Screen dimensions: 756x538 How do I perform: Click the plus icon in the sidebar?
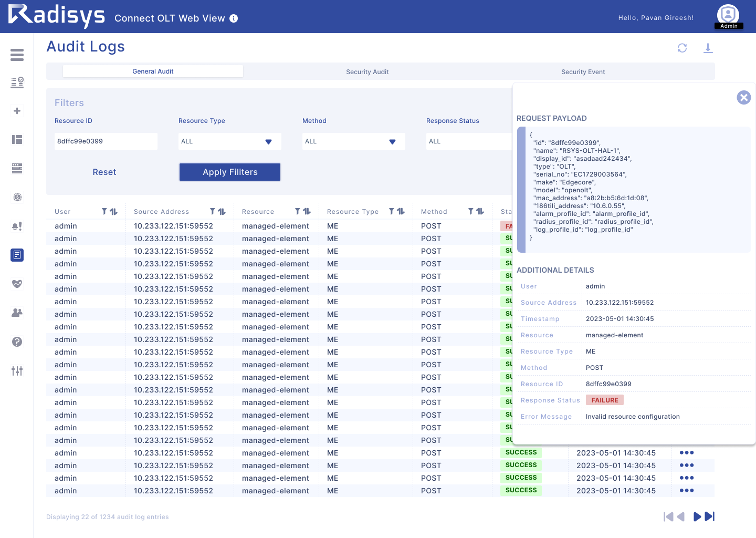pos(17,111)
